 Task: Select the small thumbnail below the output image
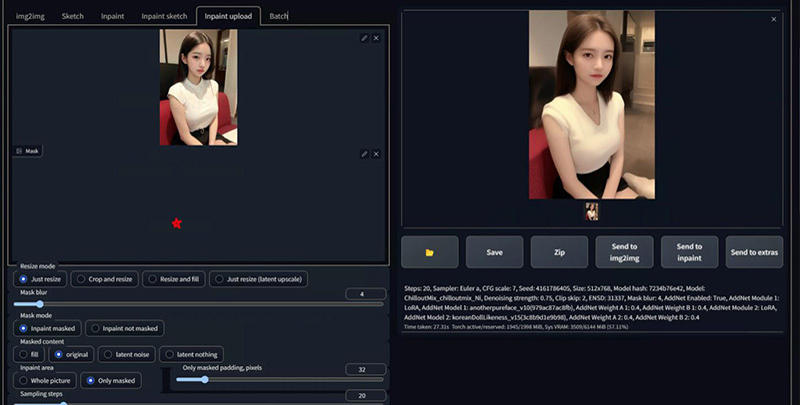pyautogui.click(x=592, y=211)
